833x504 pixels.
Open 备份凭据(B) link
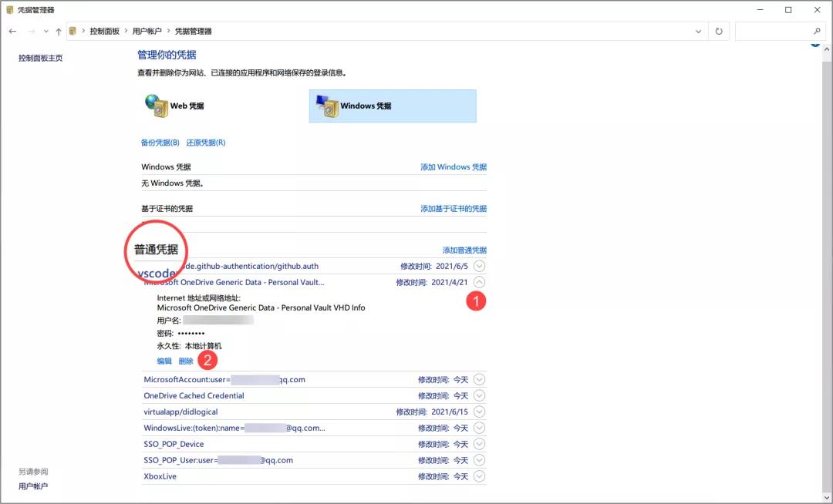[160, 142]
